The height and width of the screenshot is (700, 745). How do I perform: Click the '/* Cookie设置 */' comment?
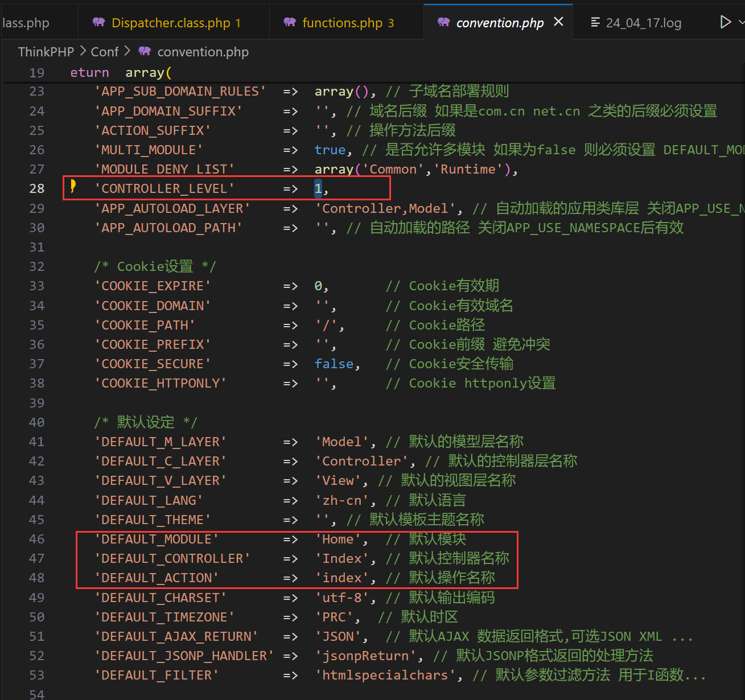click(155, 266)
